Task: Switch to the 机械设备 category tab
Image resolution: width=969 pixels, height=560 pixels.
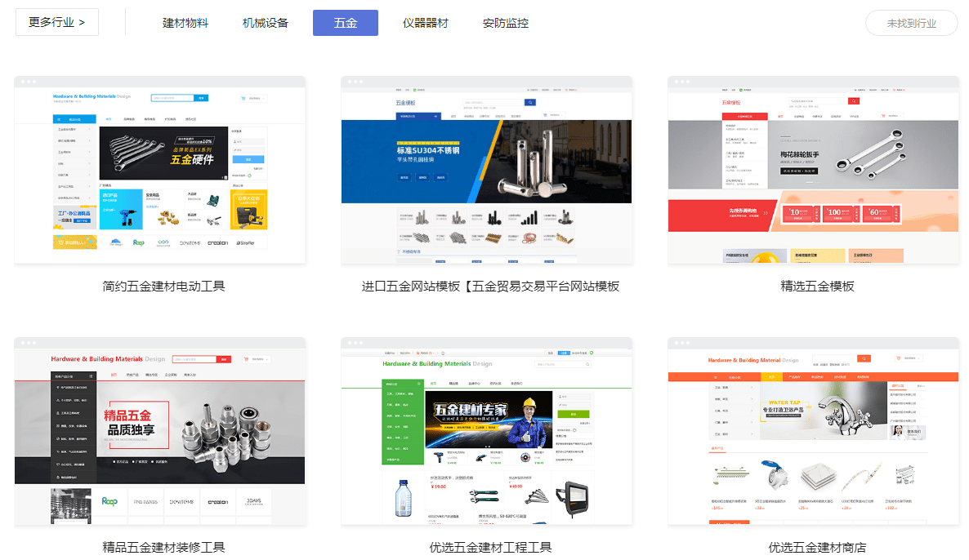Action: coord(263,23)
